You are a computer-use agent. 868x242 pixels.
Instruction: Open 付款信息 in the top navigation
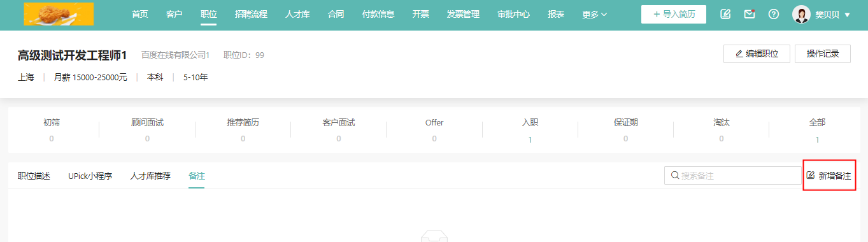(x=378, y=14)
